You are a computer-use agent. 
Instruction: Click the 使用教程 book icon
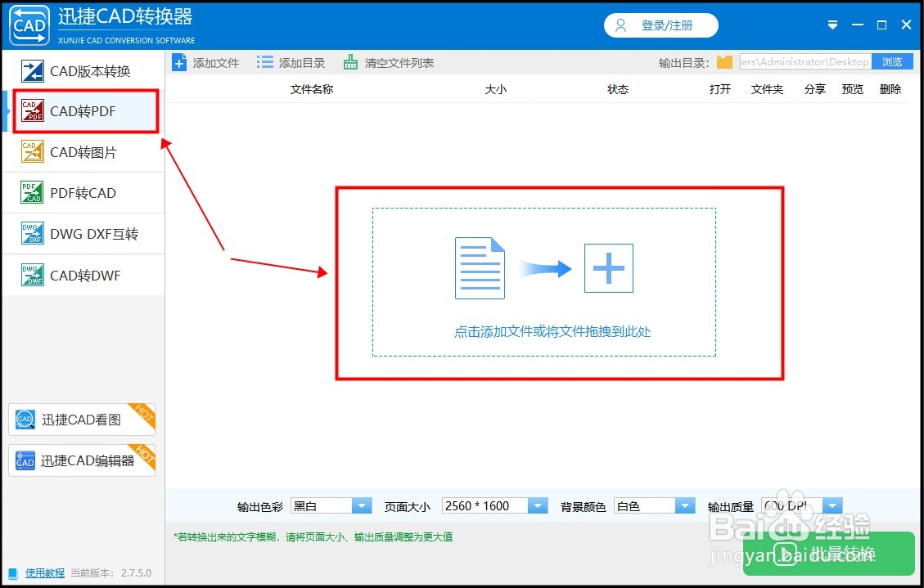coord(13,573)
